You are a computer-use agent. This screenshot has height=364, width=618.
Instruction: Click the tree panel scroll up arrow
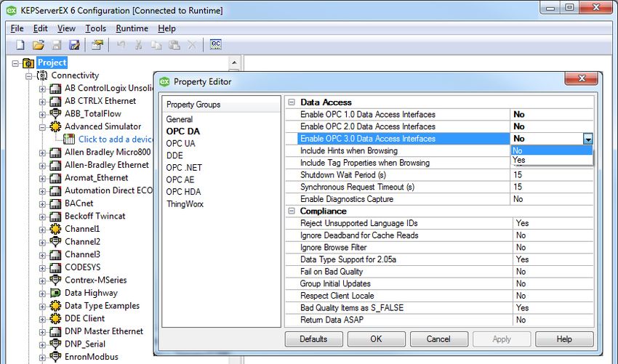click(x=234, y=62)
